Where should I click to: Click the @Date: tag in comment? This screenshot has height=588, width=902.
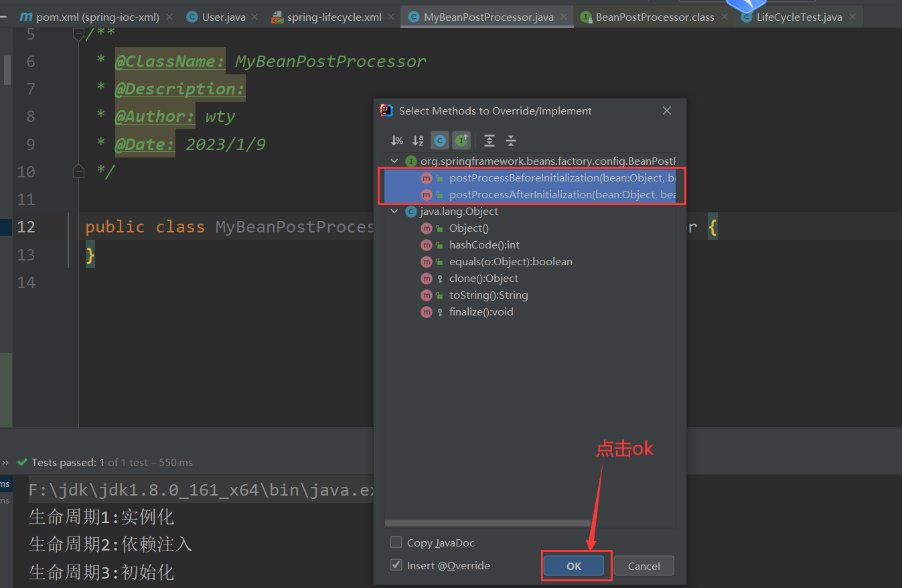(145, 144)
